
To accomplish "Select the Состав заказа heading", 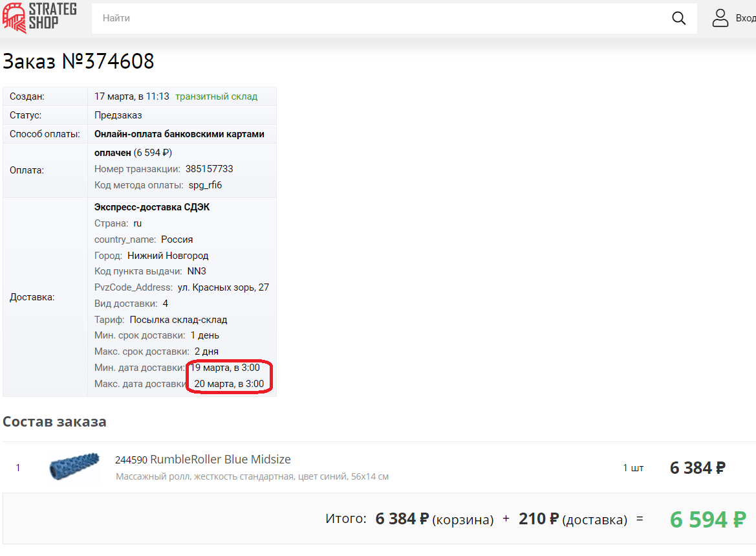I will point(54,422).
